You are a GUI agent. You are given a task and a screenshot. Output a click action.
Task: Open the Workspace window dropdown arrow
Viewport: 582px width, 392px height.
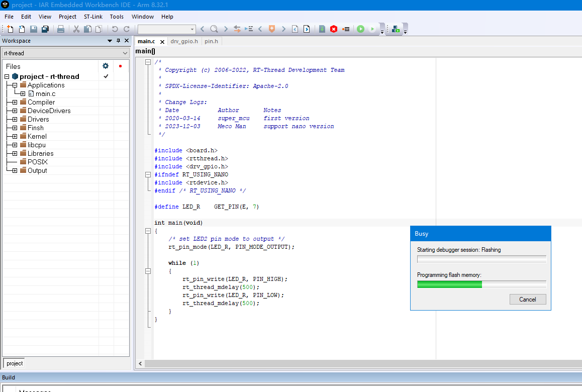coord(110,41)
